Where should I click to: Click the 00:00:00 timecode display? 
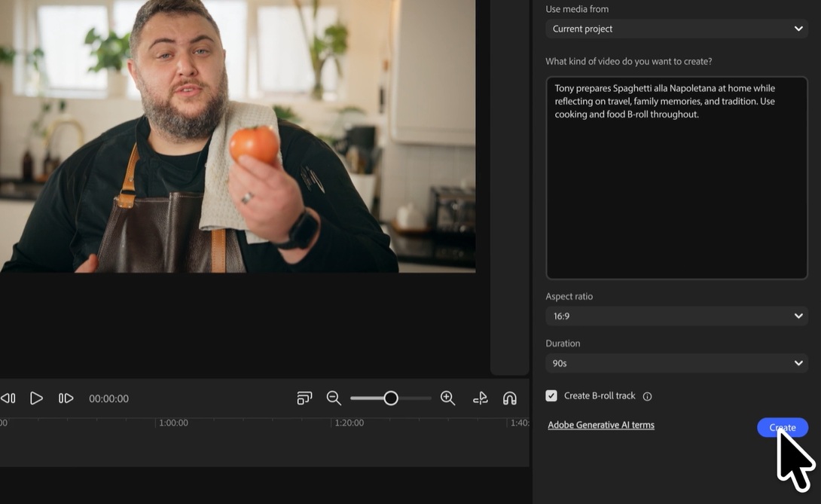click(108, 398)
